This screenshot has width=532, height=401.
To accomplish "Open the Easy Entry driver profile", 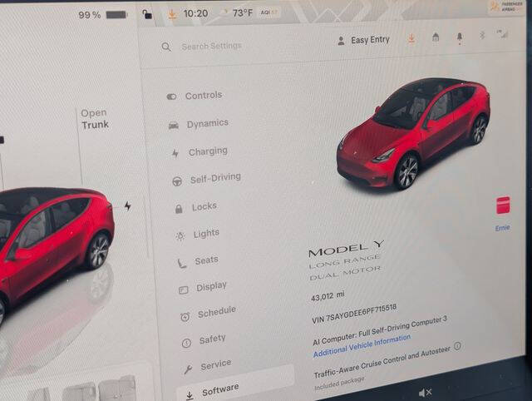I will pos(364,41).
